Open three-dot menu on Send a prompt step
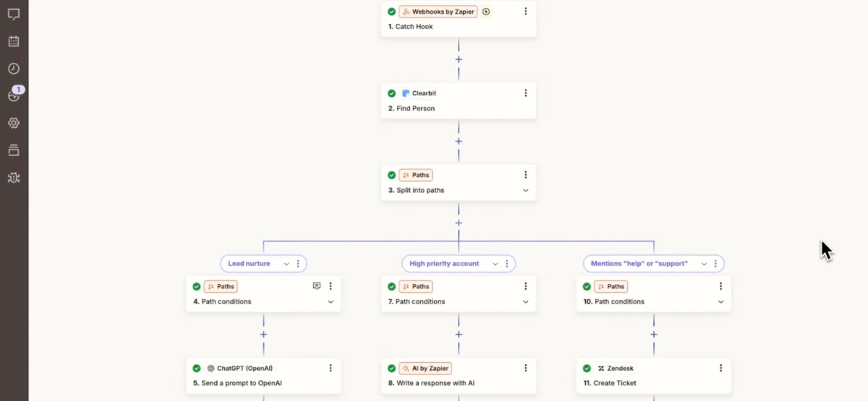Image resolution: width=868 pixels, height=401 pixels. [x=331, y=368]
